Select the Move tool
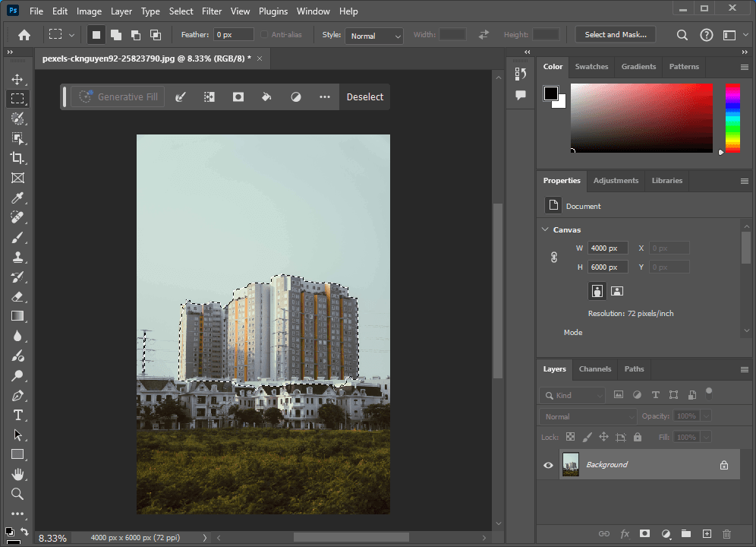The height and width of the screenshot is (547, 756). (17, 79)
